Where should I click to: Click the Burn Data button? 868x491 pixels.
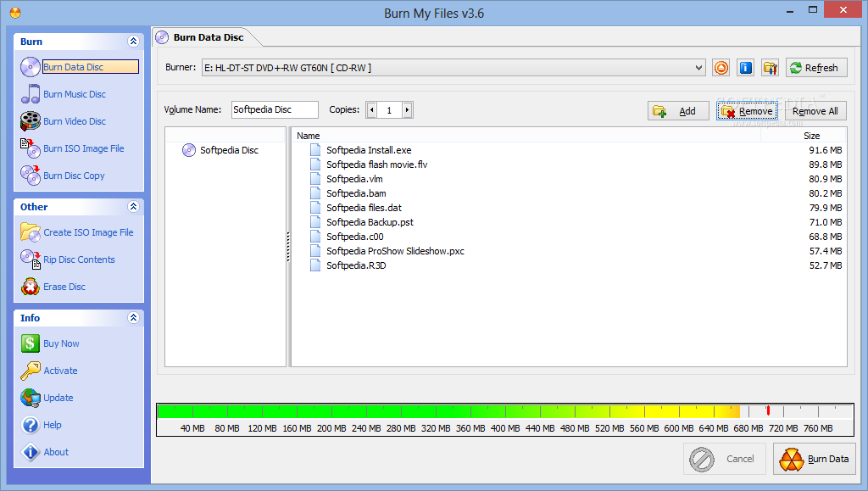coord(815,459)
